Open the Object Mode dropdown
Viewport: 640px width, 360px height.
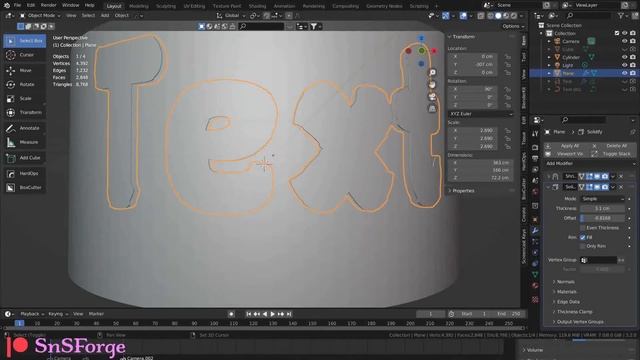[40, 16]
